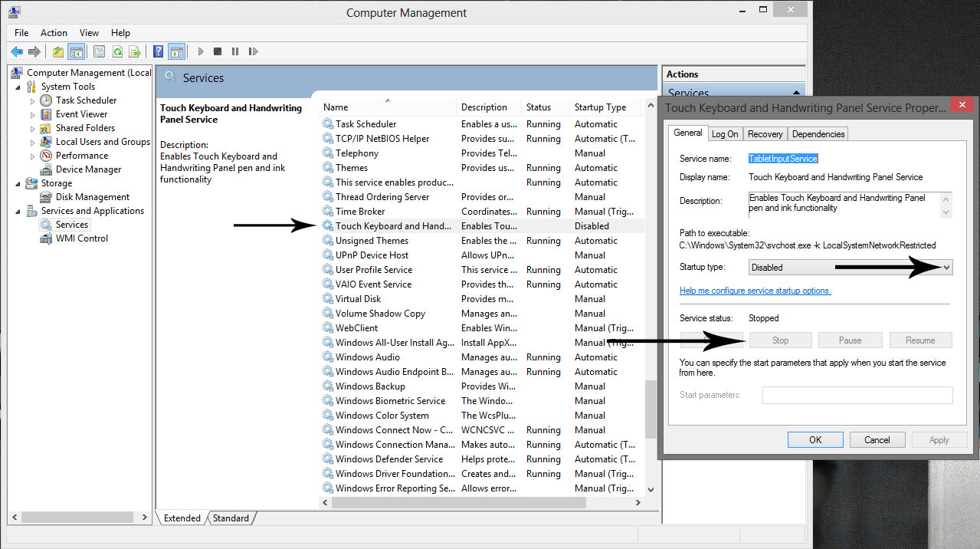Open the Action menu
Screen dimensions: 980x549
54,32
